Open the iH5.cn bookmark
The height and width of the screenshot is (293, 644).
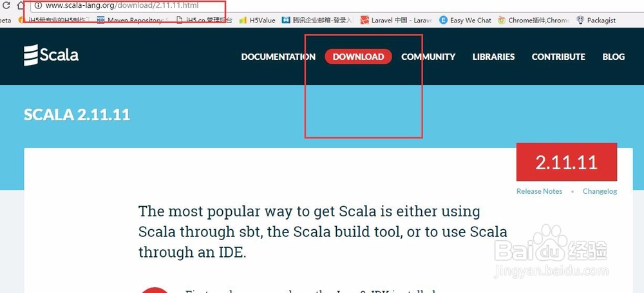tap(204, 20)
